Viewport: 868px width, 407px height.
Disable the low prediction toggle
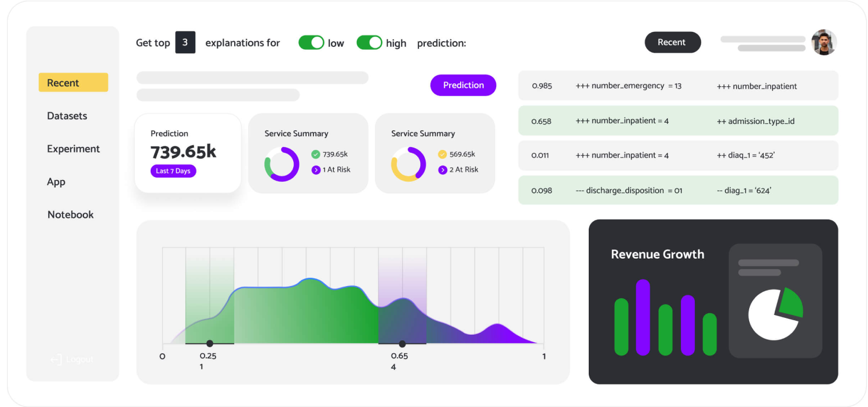[311, 43]
